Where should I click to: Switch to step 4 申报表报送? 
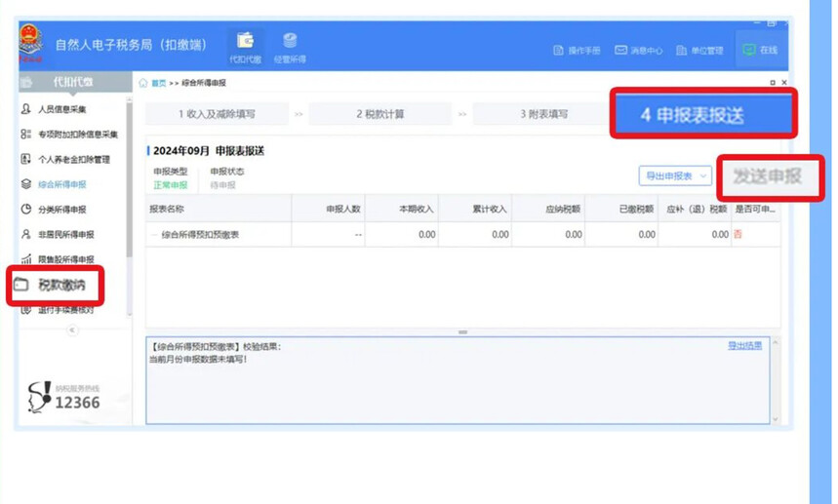pos(702,114)
